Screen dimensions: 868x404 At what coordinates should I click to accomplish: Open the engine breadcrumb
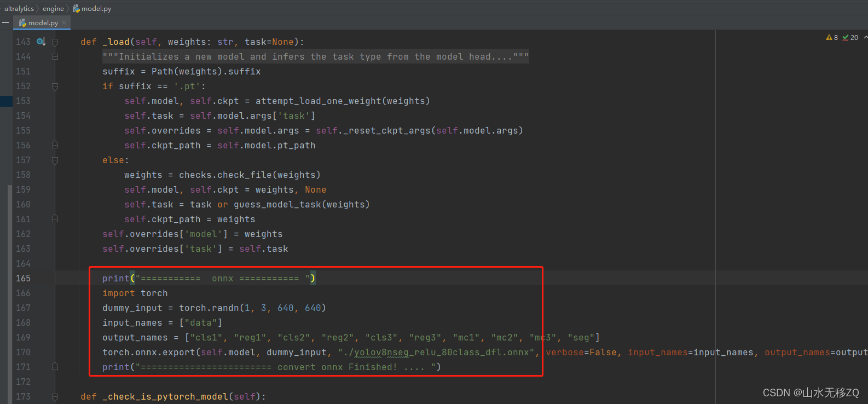pos(53,9)
